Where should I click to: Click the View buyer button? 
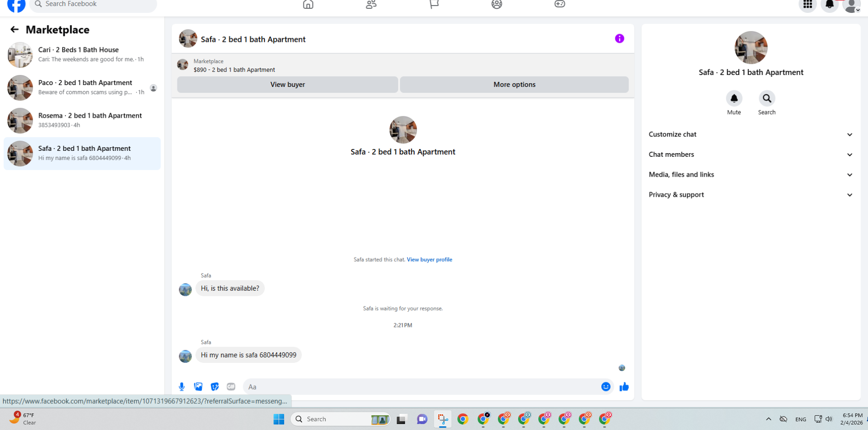click(287, 85)
